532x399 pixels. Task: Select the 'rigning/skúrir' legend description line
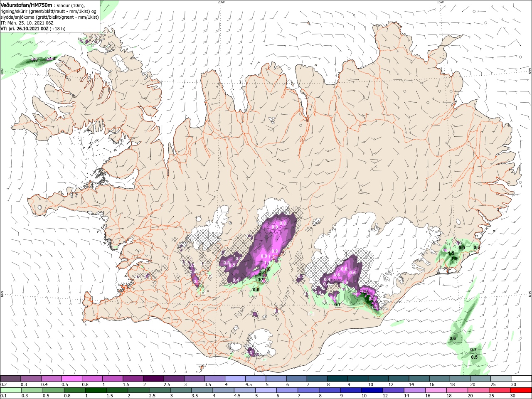(49, 11)
